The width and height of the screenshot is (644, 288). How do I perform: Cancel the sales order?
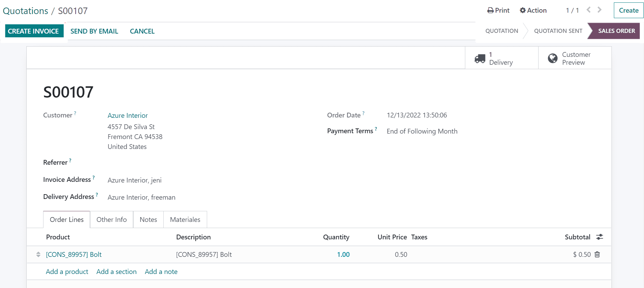click(x=142, y=31)
